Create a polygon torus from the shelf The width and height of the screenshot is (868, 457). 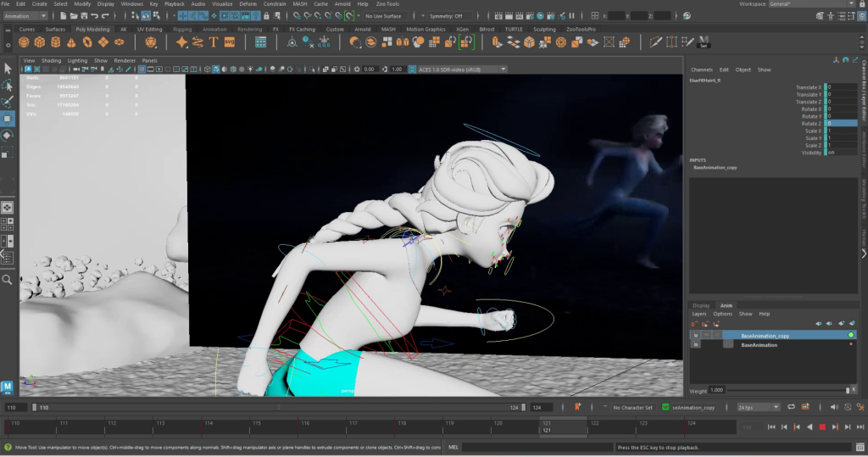pos(87,42)
